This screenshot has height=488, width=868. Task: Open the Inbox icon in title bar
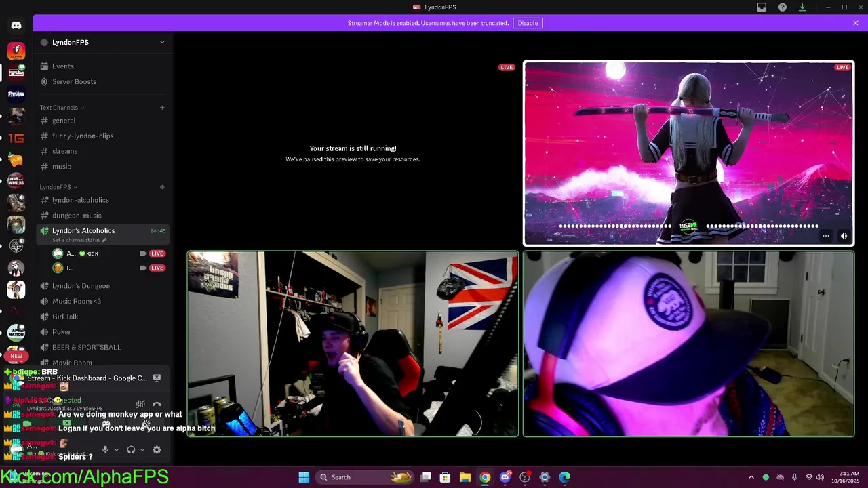pyautogui.click(x=762, y=7)
